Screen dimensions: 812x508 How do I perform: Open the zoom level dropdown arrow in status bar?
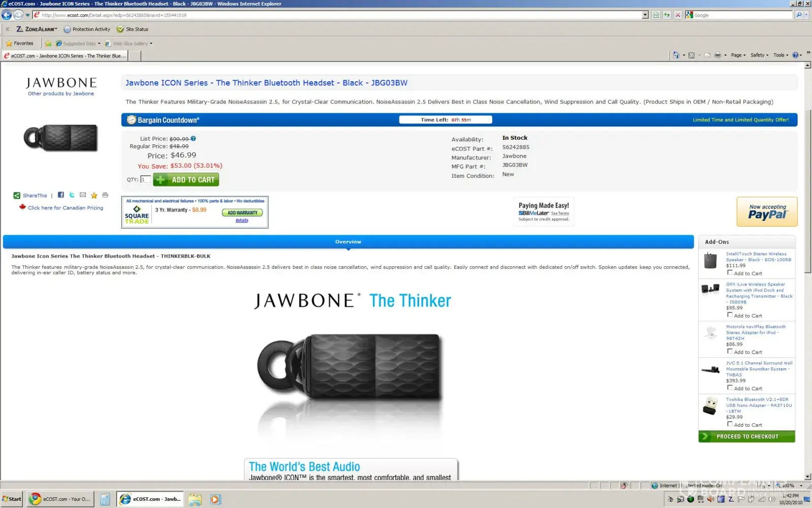801,486
